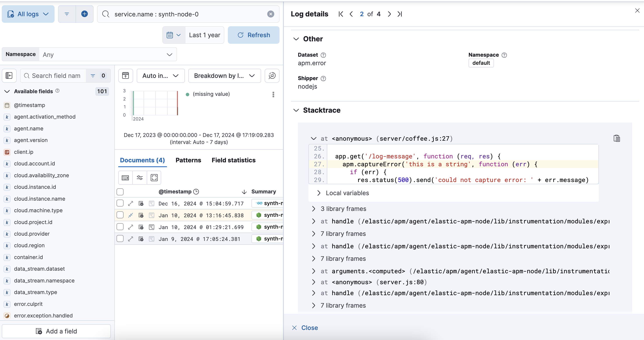Open stacktrace icon for Jan 10 01:29:21 row

coord(152,227)
